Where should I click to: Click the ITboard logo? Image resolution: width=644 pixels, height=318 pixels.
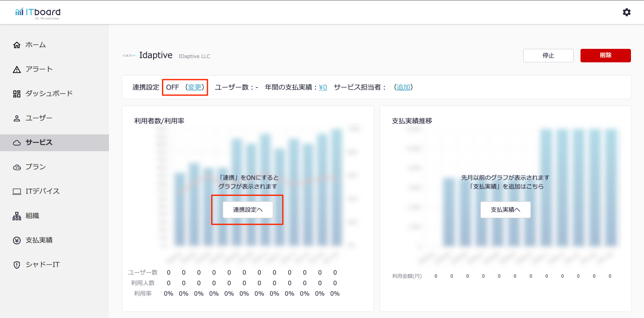[x=38, y=13]
